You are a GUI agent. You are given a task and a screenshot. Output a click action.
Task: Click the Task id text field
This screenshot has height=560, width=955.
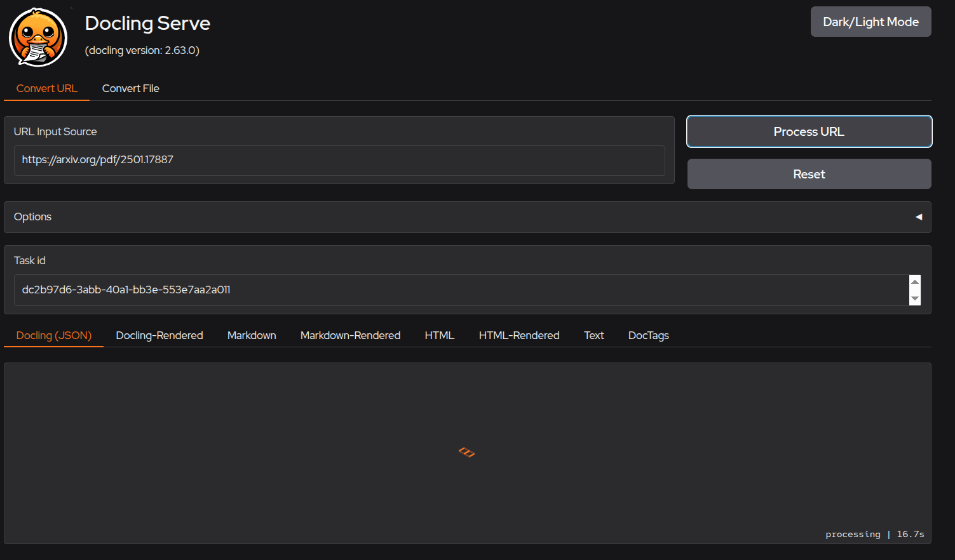461,290
